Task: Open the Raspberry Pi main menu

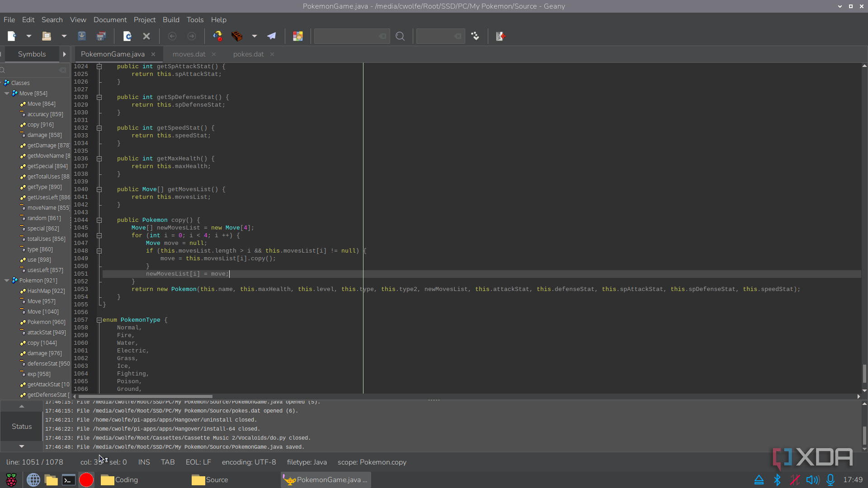Action: point(11,480)
